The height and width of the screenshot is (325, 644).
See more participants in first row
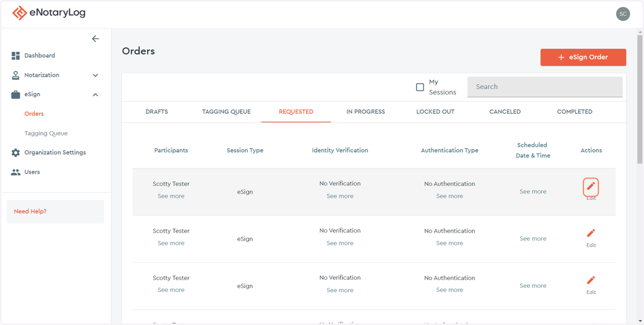171,196
